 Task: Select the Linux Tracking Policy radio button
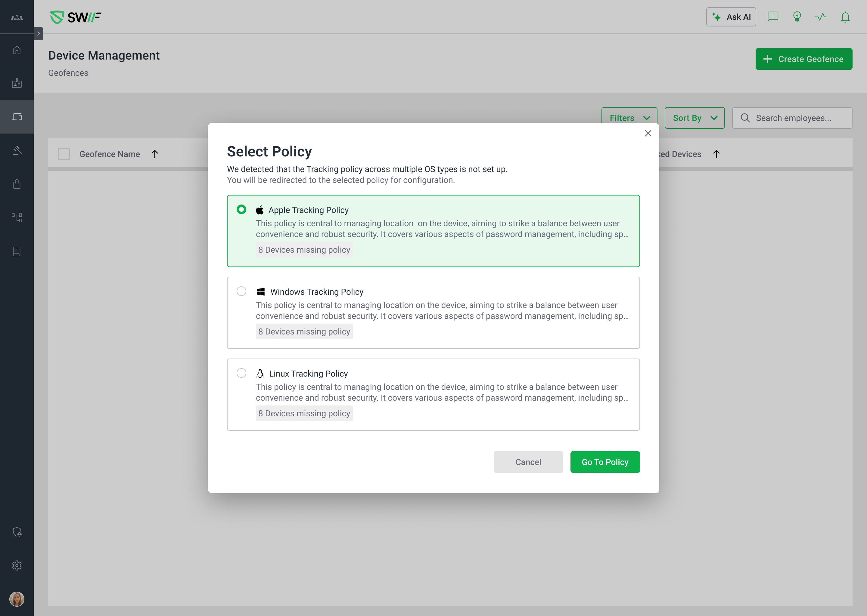[241, 373]
